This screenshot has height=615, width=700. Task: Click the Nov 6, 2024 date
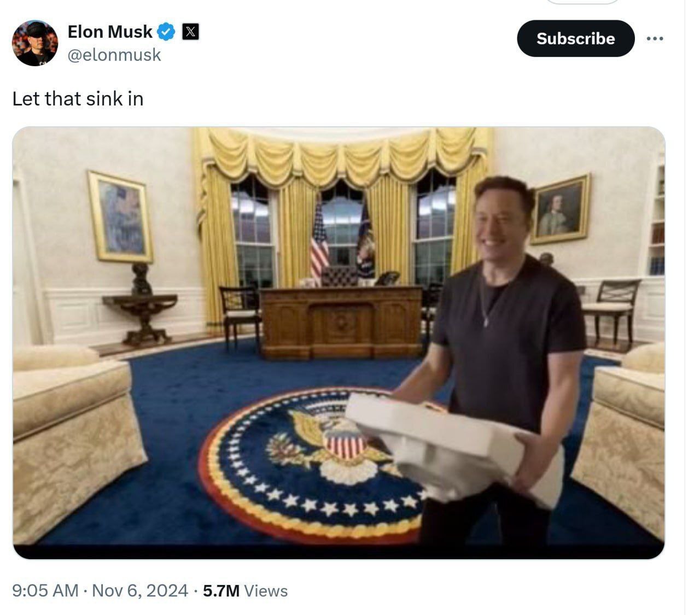tap(140, 591)
